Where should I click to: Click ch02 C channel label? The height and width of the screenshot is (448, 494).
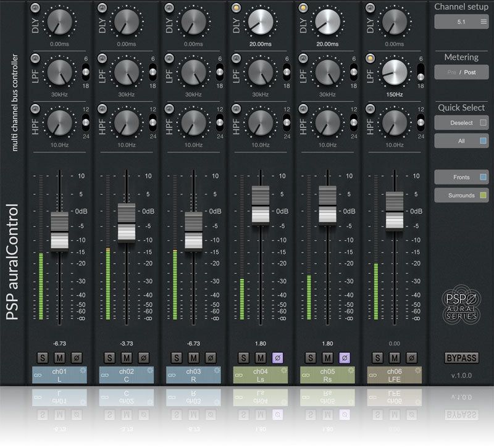127,375
